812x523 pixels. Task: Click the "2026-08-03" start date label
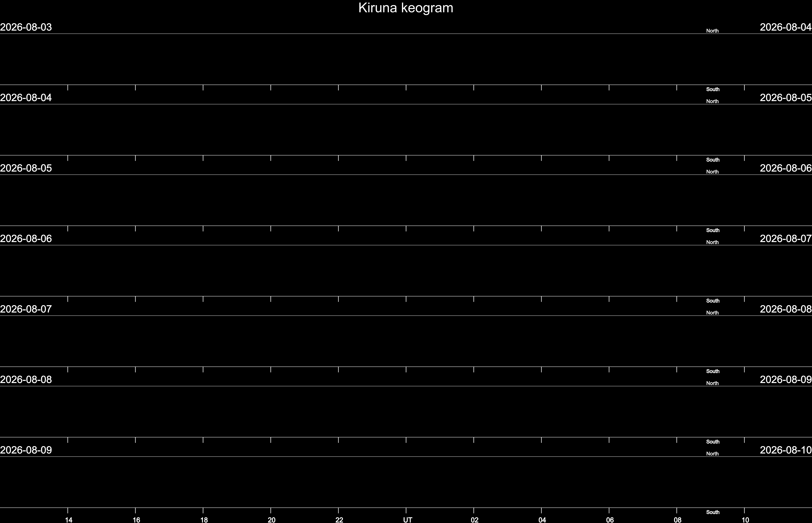[26, 27]
